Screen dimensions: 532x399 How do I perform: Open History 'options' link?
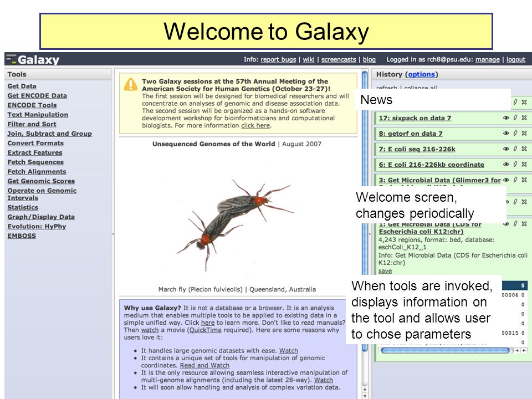(x=421, y=74)
